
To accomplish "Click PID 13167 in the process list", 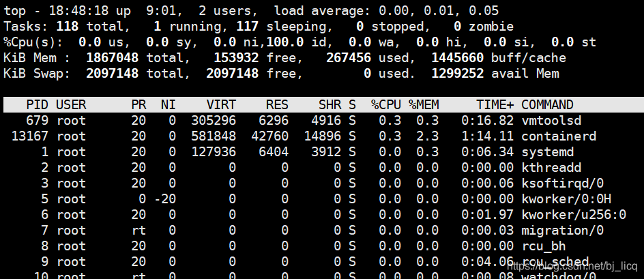I will (x=30, y=136).
